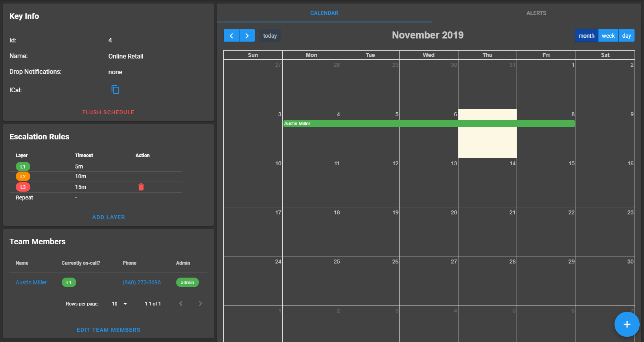Click Edit Team Members button
644x342 pixels.
(109, 330)
